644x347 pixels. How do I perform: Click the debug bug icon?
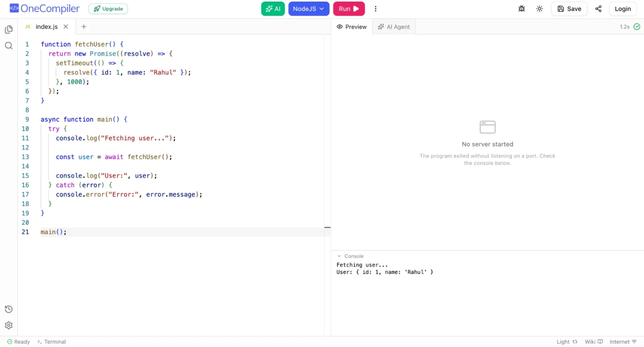(522, 9)
